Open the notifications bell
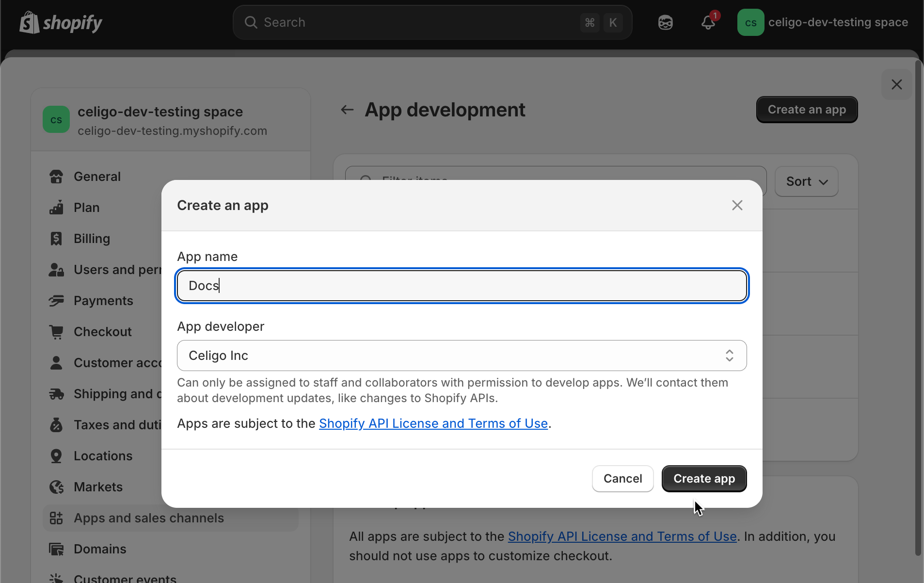The width and height of the screenshot is (924, 583). coord(708,22)
